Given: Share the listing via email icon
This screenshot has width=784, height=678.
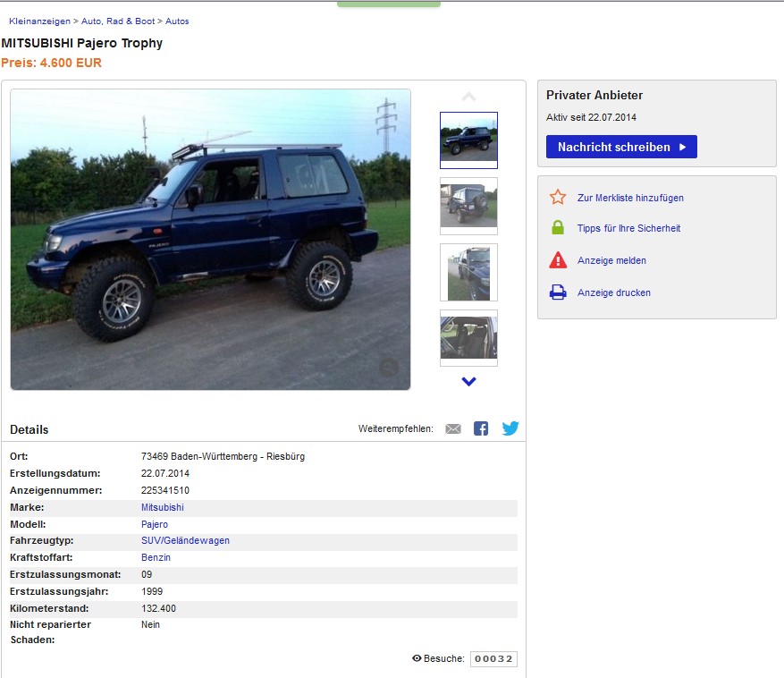Looking at the screenshot, I should (x=453, y=428).
